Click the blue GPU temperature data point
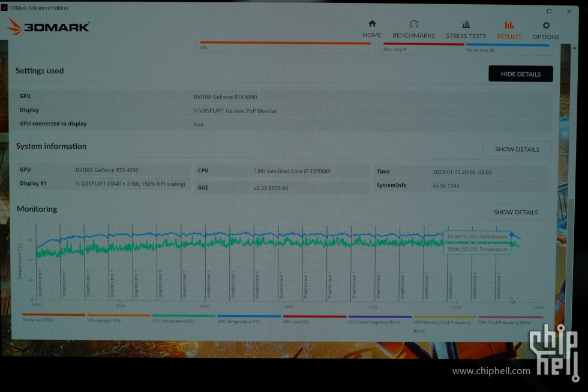Screen dimensions: 588x392 click(x=511, y=235)
